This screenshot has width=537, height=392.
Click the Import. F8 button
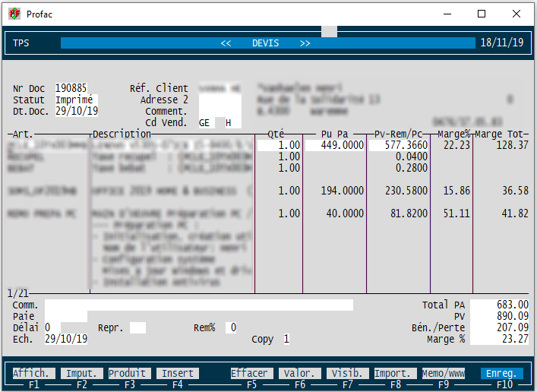395,373
